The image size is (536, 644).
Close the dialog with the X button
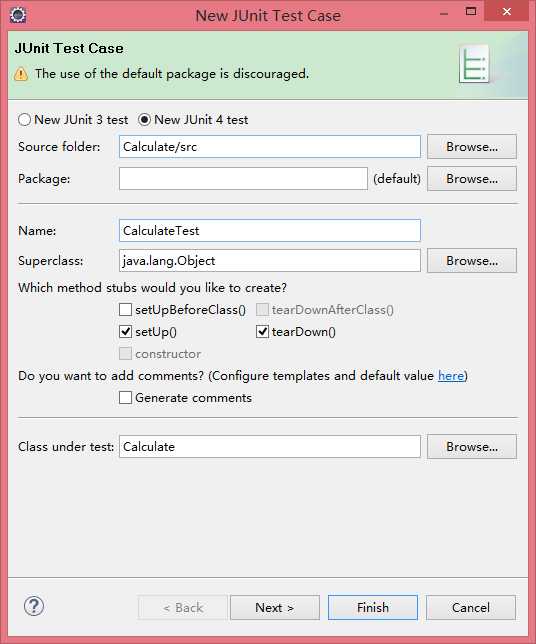pyautogui.click(x=506, y=12)
